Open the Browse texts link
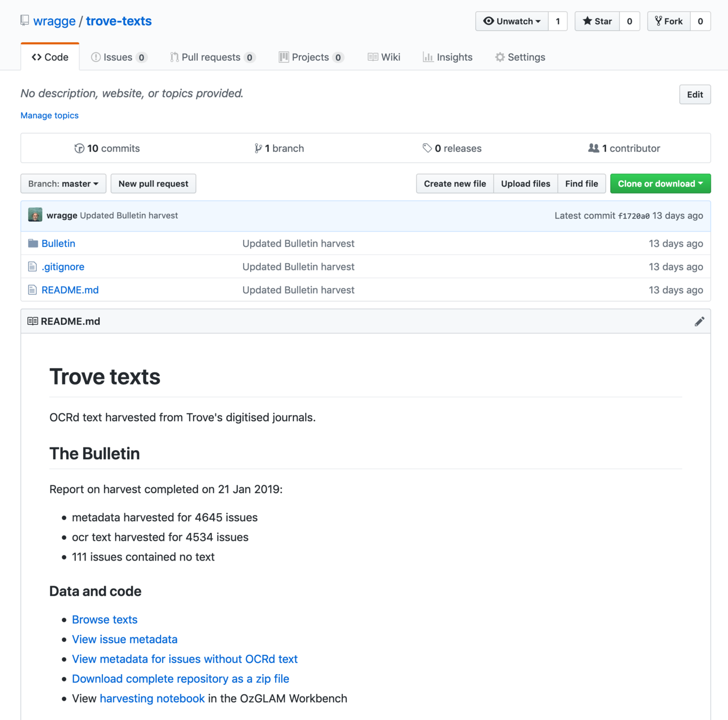The width and height of the screenshot is (728, 720). point(105,619)
